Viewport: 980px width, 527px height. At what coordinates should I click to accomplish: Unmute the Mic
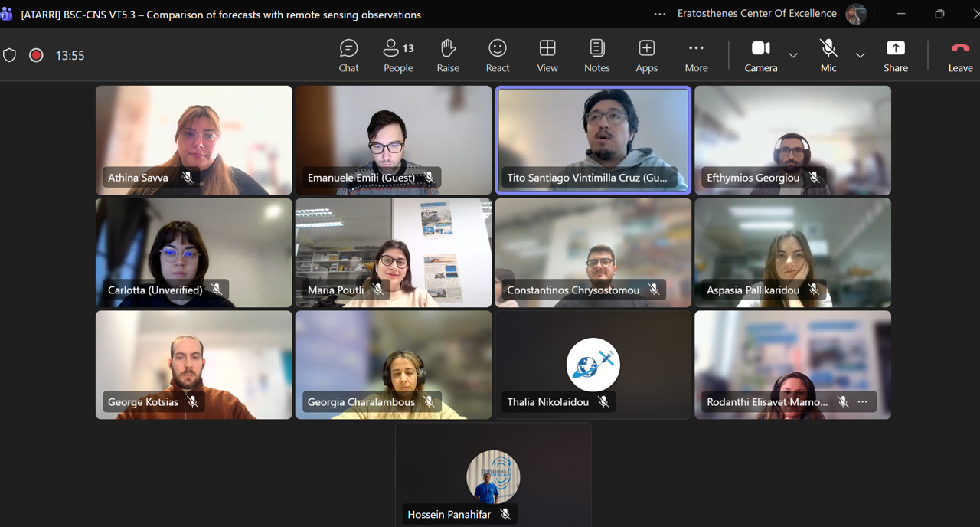point(828,56)
